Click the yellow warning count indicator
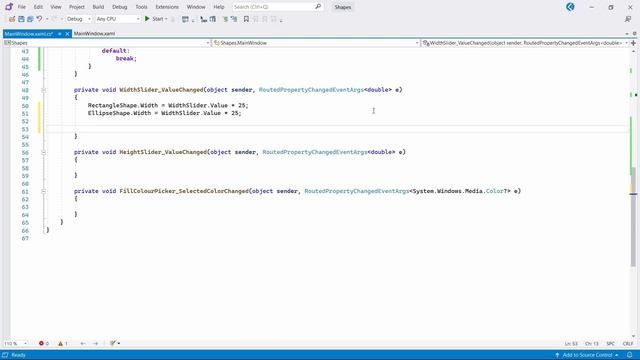 pyautogui.click(x=63, y=344)
